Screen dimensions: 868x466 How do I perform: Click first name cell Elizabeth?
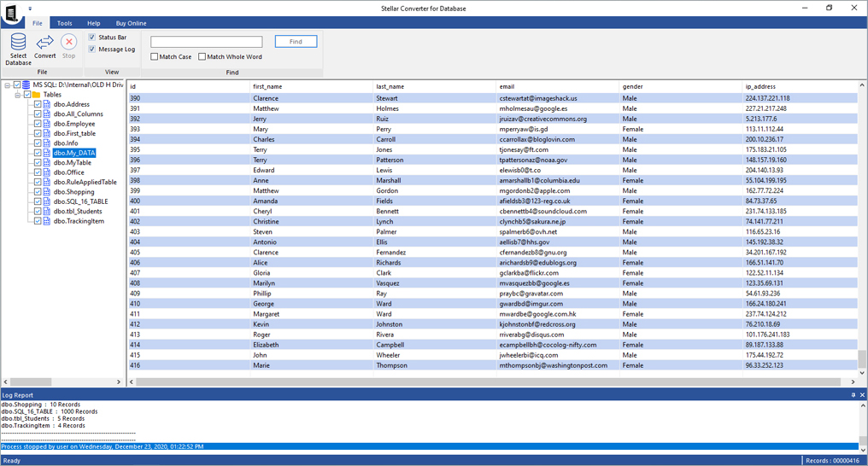(266, 345)
